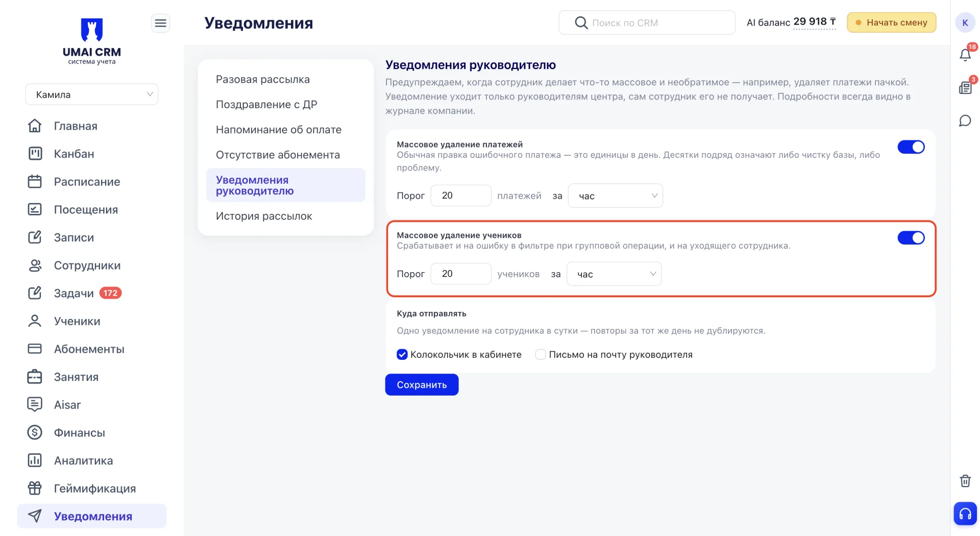Image resolution: width=980 pixels, height=536 pixels.
Task: Click the Gamification gift icon
Action: click(x=35, y=489)
